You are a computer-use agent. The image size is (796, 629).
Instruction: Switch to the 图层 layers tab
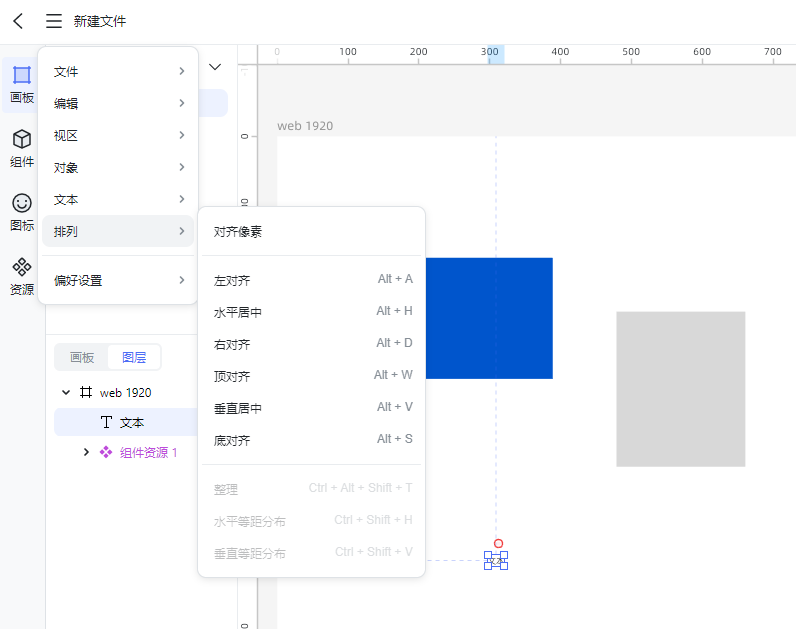point(134,357)
